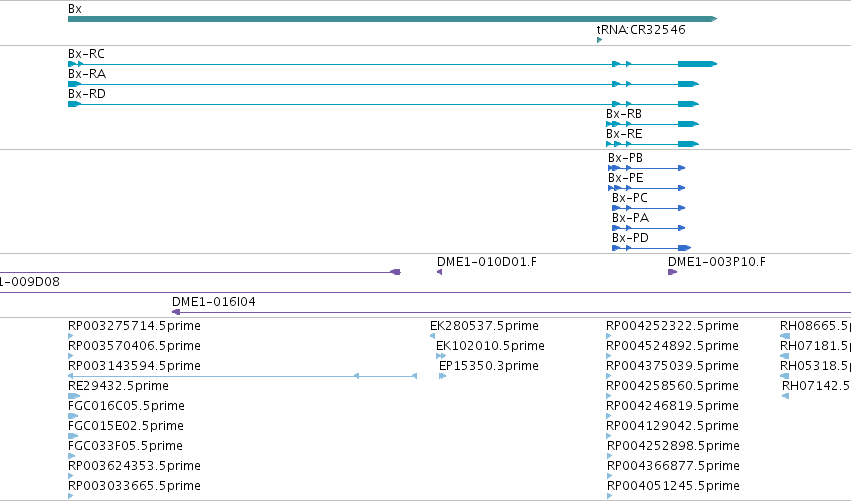Select the EK102010.5prime arrow glyph
Image resolution: width=851 pixels, height=501 pixels.
[441, 356]
